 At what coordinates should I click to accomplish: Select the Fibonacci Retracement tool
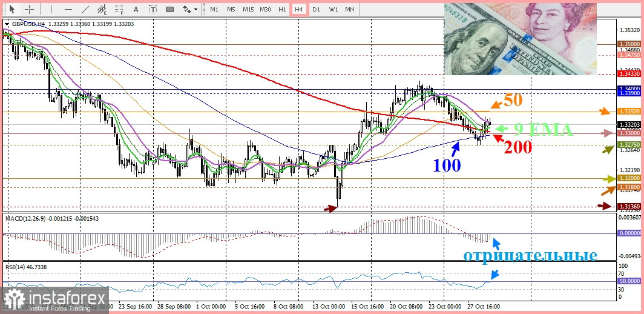pos(119,9)
